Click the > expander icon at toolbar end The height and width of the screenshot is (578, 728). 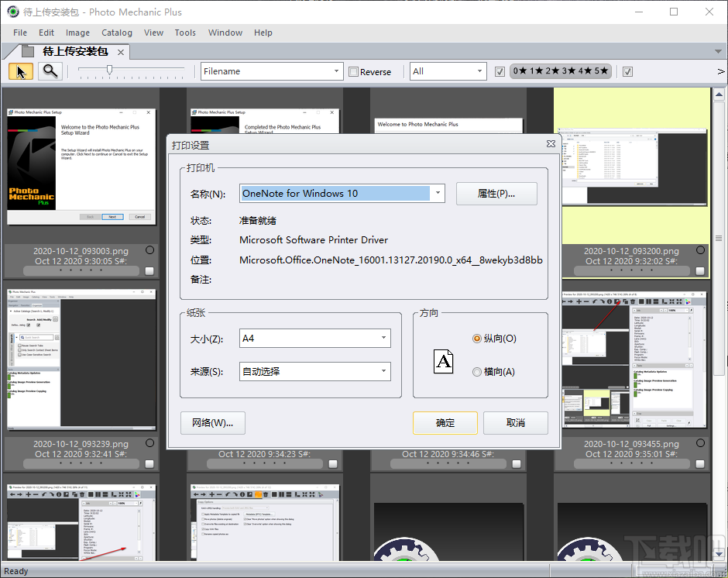click(x=720, y=71)
